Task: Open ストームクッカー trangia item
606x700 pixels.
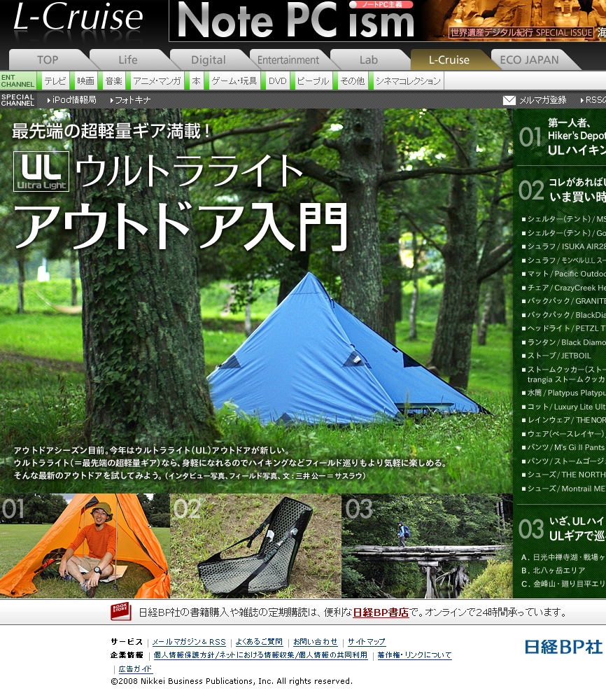Action: (564, 374)
